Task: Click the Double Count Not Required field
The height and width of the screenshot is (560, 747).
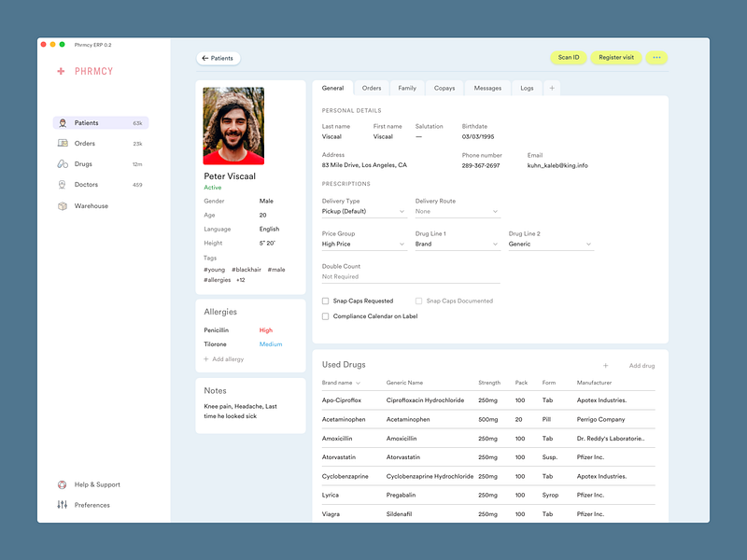Action: point(411,276)
